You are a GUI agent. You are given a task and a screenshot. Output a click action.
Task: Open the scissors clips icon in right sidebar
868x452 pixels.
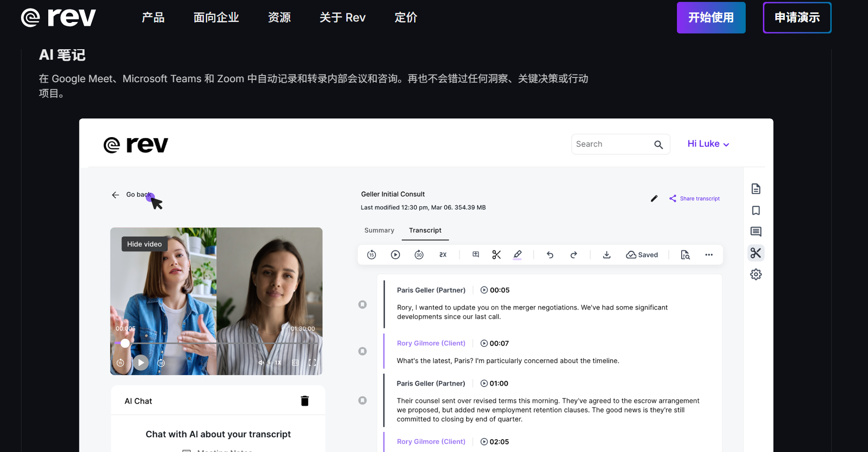756,253
